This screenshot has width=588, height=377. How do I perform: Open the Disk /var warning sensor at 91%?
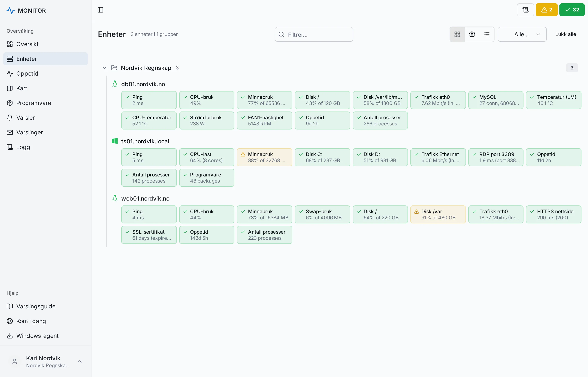click(x=438, y=214)
